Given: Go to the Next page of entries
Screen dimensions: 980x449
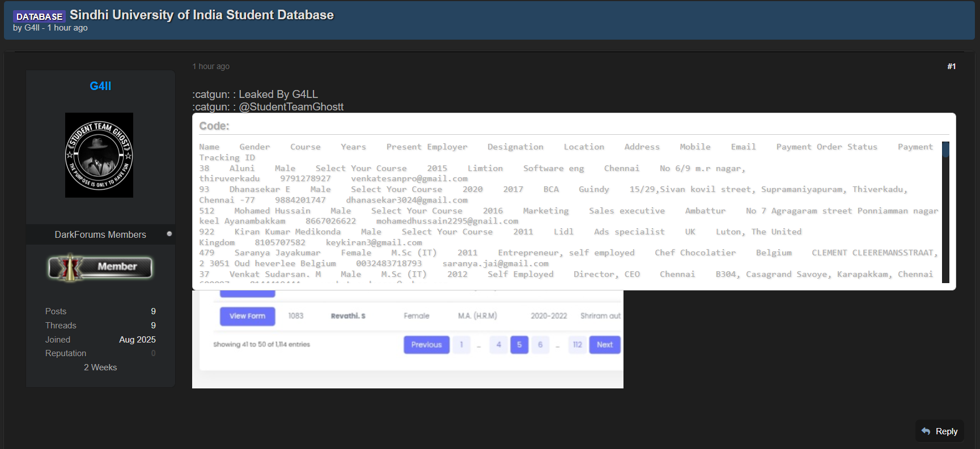Looking at the screenshot, I should (604, 345).
